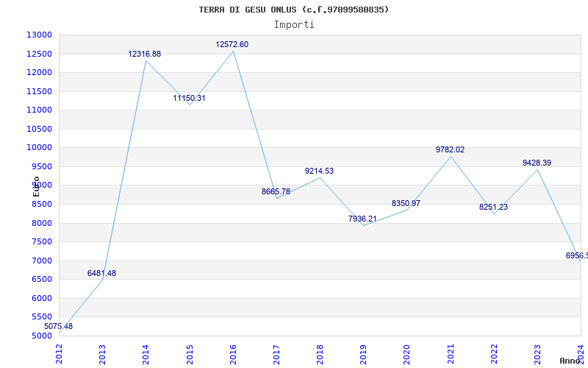Select the 6481.48 data label
Image resolution: width=588 pixels, height=368 pixels.
pos(101,273)
